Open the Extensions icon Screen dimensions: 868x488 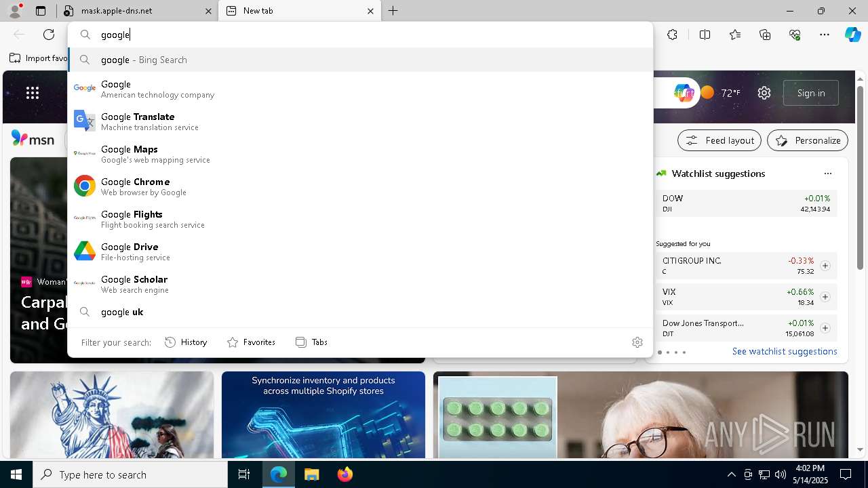pos(672,35)
